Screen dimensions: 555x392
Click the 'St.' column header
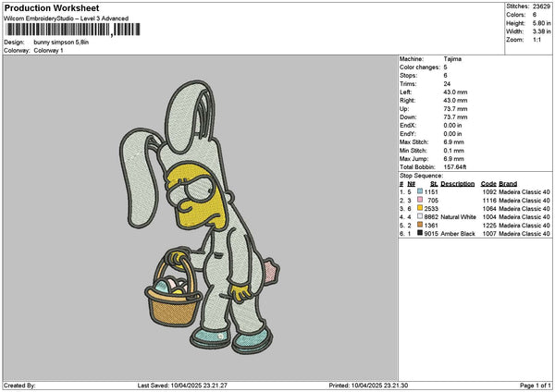(x=435, y=184)
